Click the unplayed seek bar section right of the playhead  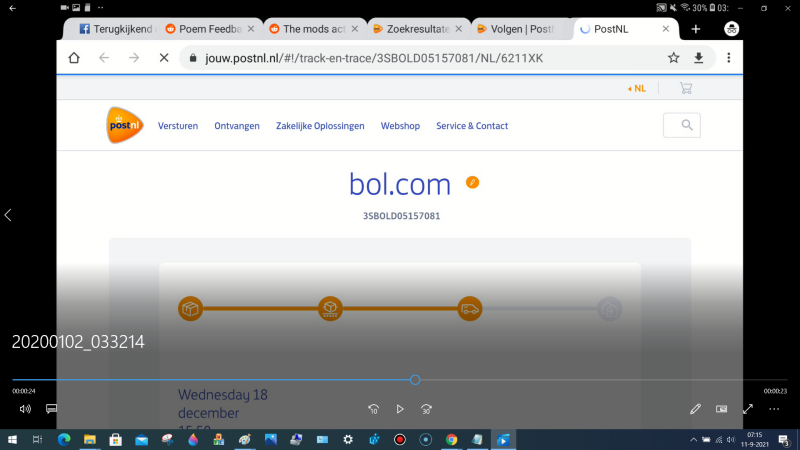(x=603, y=380)
